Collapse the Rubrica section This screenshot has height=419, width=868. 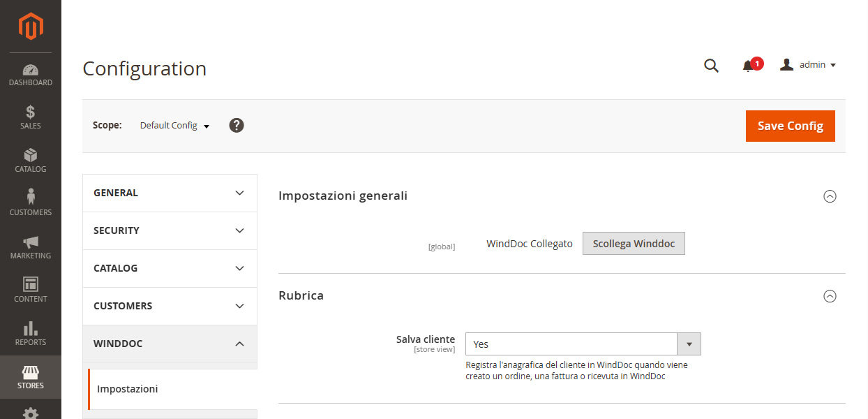pos(830,296)
